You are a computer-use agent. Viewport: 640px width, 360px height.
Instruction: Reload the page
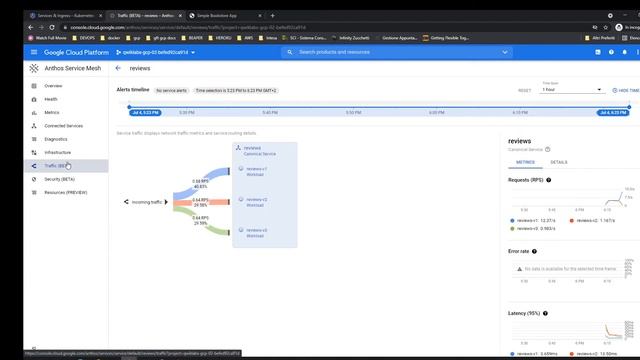coord(52,27)
